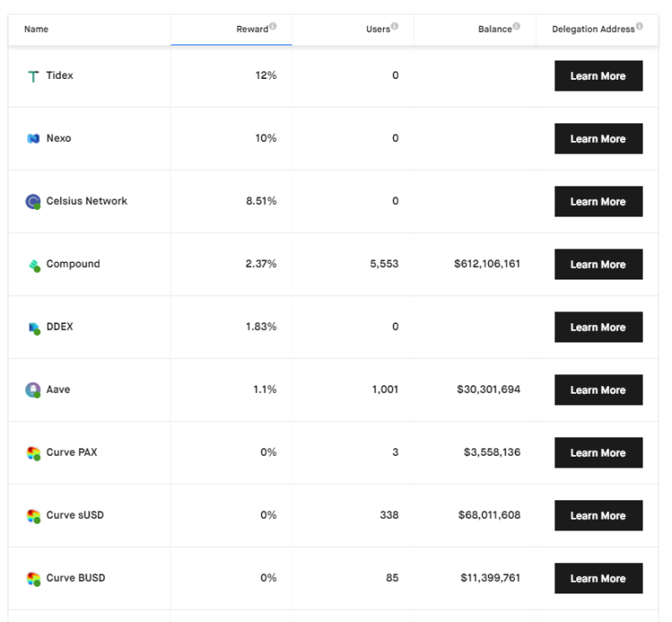Image resolution: width=672 pixels, height=622 pixels.
Task: Click the Curve sUSD logo icon
Action: 34,516
